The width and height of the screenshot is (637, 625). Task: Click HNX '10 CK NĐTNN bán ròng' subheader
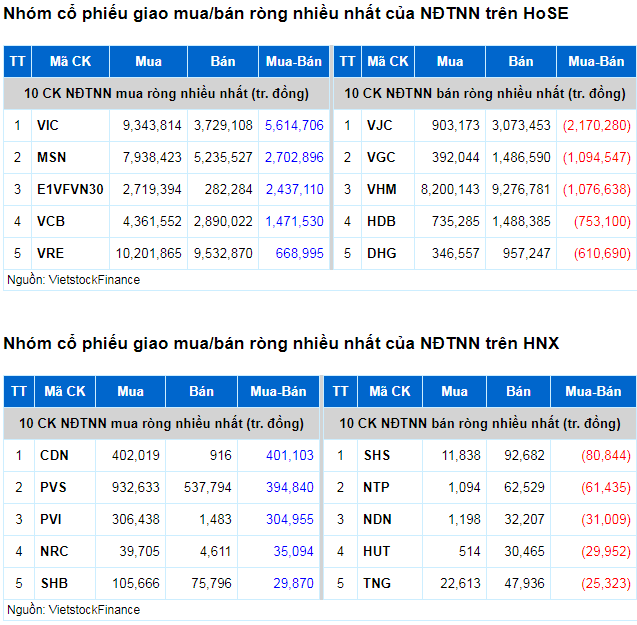click(480, 423)
